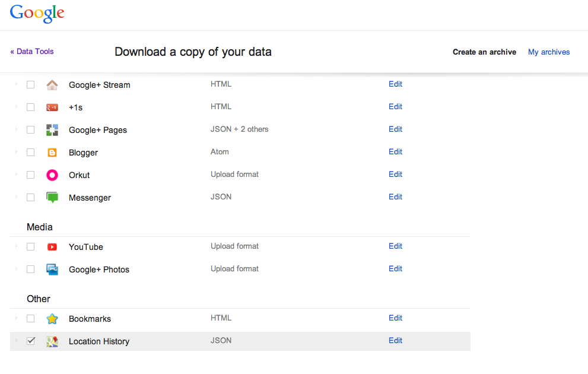Click the orange Blogger icon

pos(52,153)
